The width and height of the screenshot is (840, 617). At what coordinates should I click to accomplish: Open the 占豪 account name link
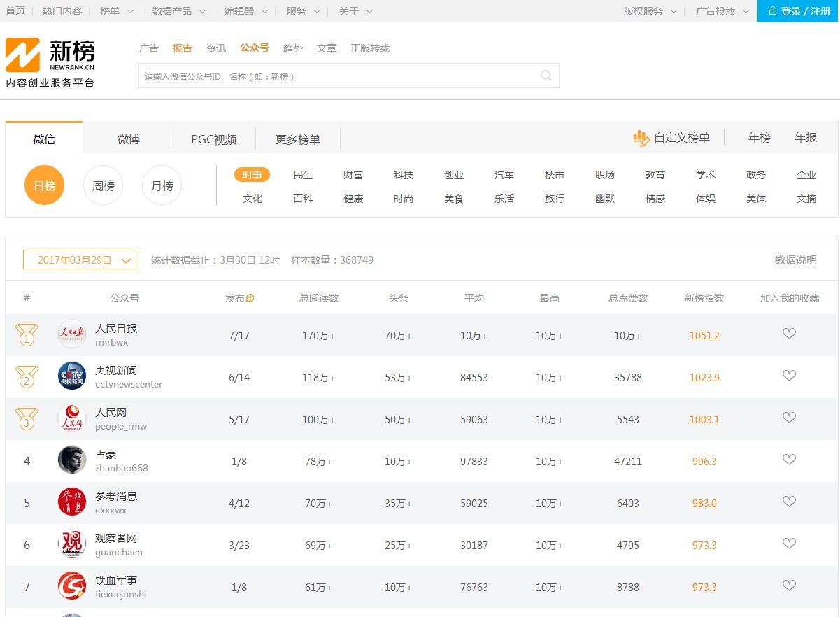coord(106,454)
